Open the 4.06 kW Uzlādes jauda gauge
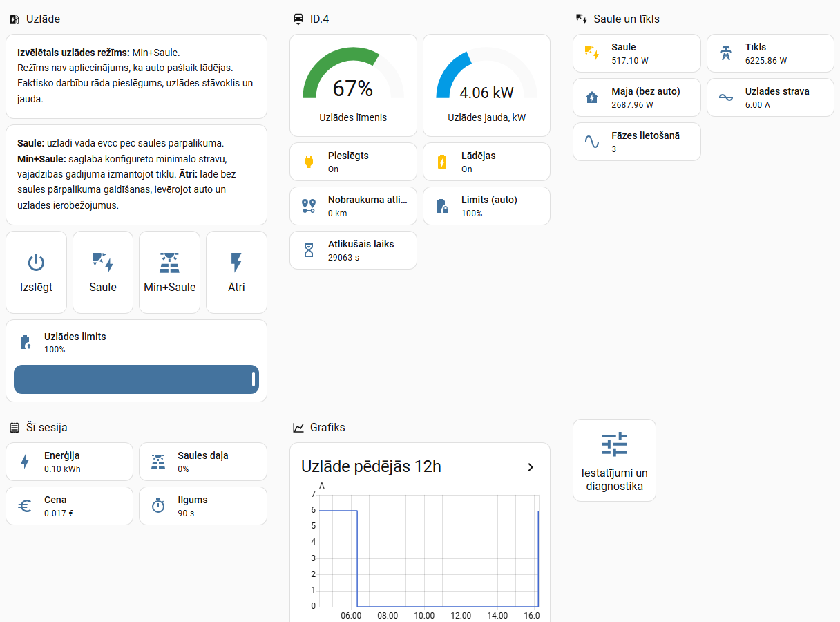Image resolution: width=840 pixels, height=622 pixels. [486, 86]
